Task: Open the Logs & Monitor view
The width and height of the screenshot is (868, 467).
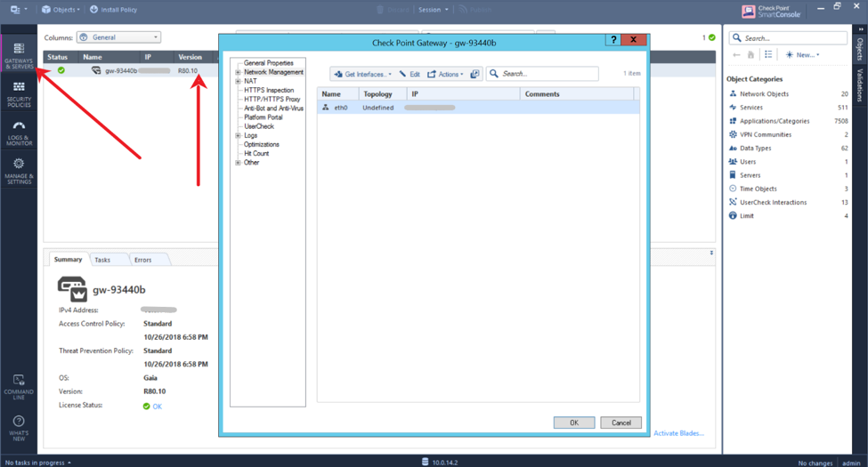Action: (x=19, y=133)
